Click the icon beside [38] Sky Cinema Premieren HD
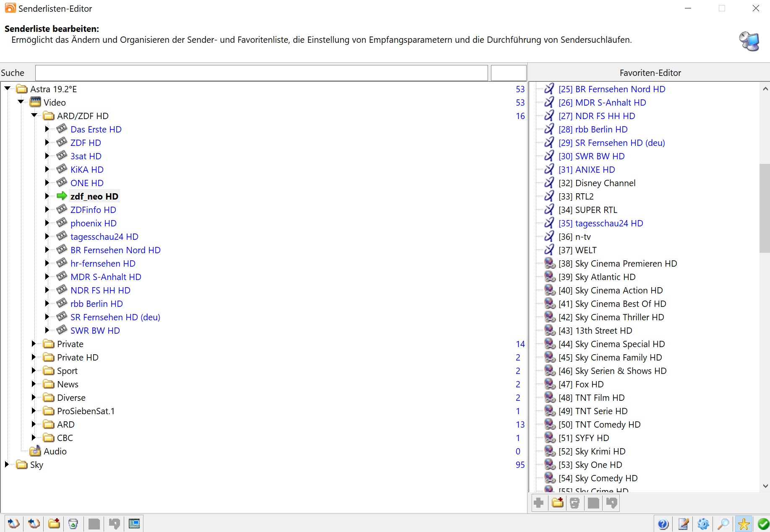 click(x=550, y=263)
